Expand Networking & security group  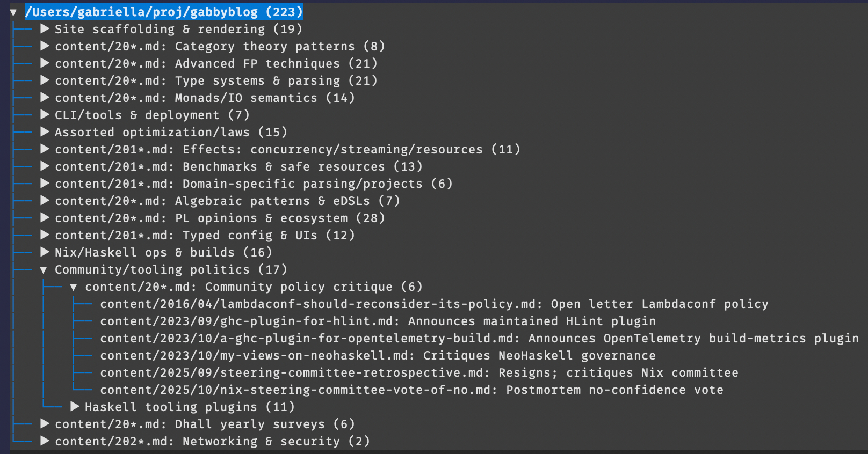(x=45, y=441)
